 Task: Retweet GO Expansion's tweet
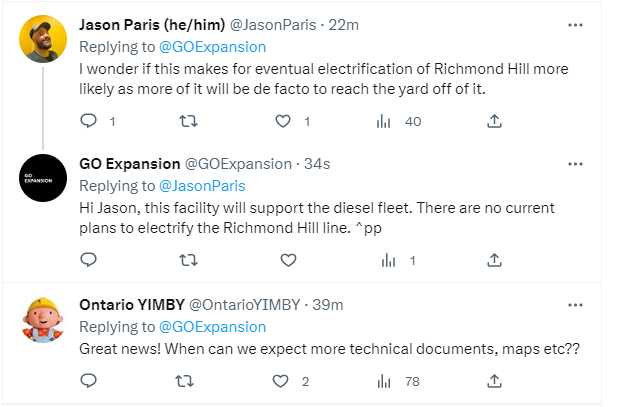(187, 260)
